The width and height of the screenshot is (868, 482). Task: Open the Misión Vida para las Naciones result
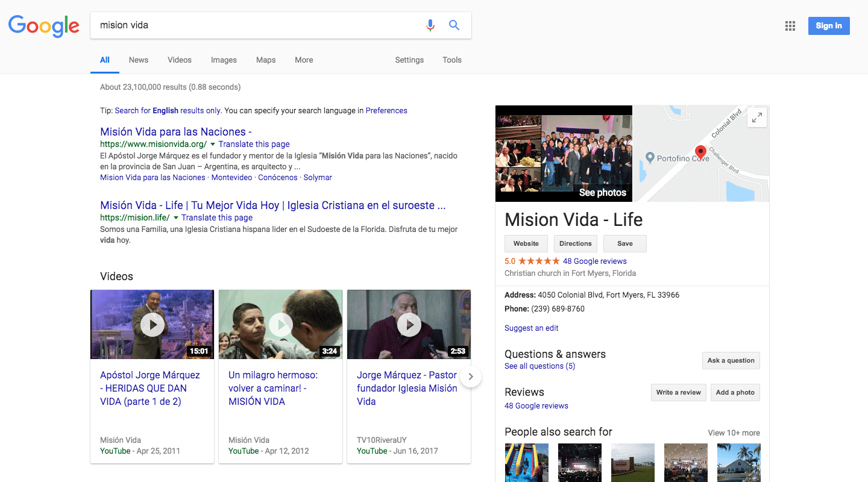[x=175, y=132]
